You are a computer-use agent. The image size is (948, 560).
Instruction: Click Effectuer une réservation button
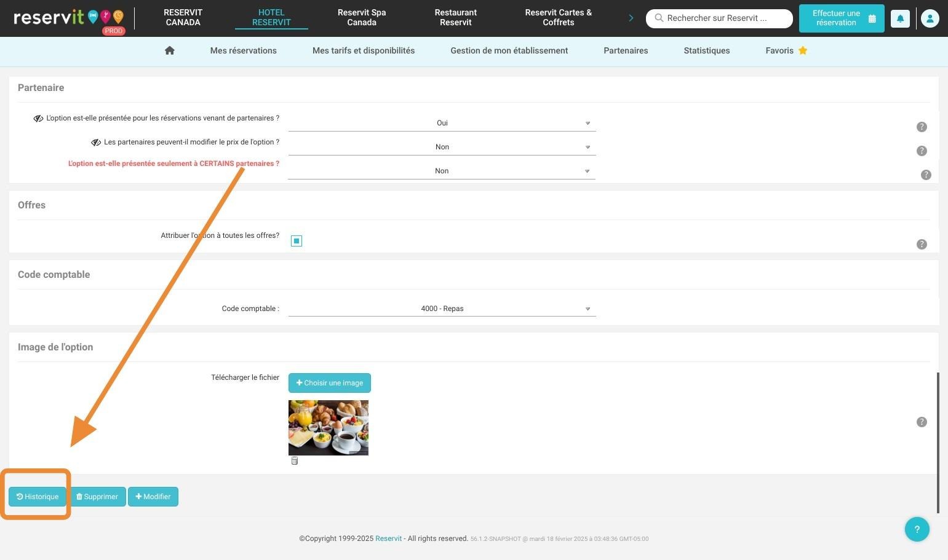pos(842,18)
